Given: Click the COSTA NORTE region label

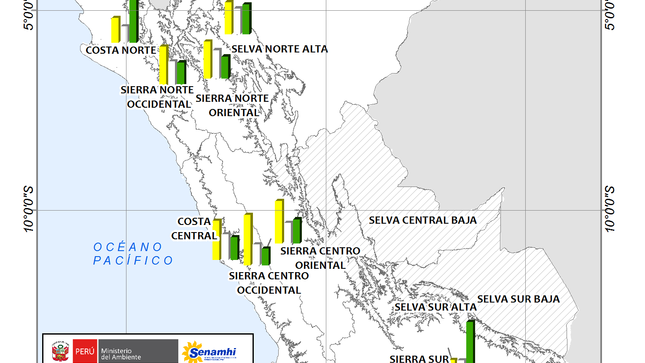Looking at the screenshot, I should coord(121,50).
